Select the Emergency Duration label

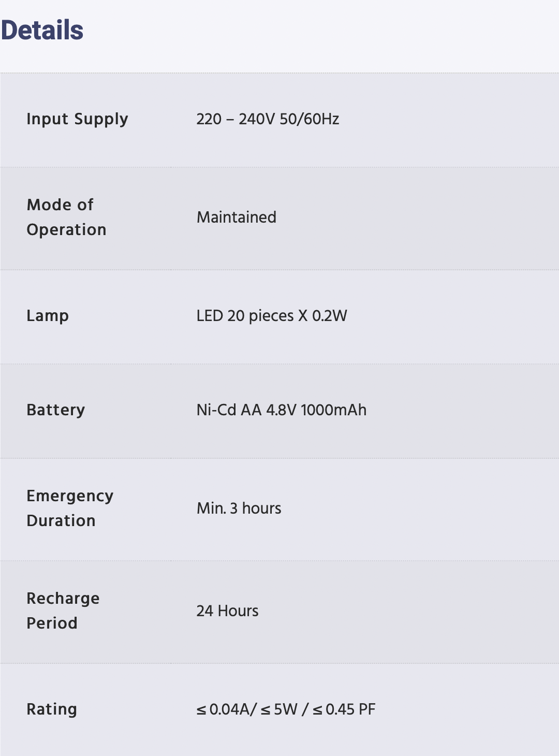[x=70, y=508]
